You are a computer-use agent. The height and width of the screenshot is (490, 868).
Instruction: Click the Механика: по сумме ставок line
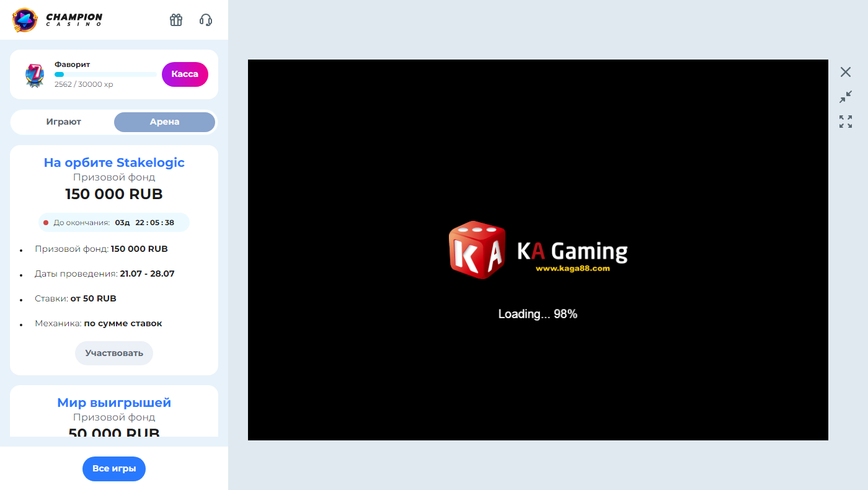click(99, 323)
